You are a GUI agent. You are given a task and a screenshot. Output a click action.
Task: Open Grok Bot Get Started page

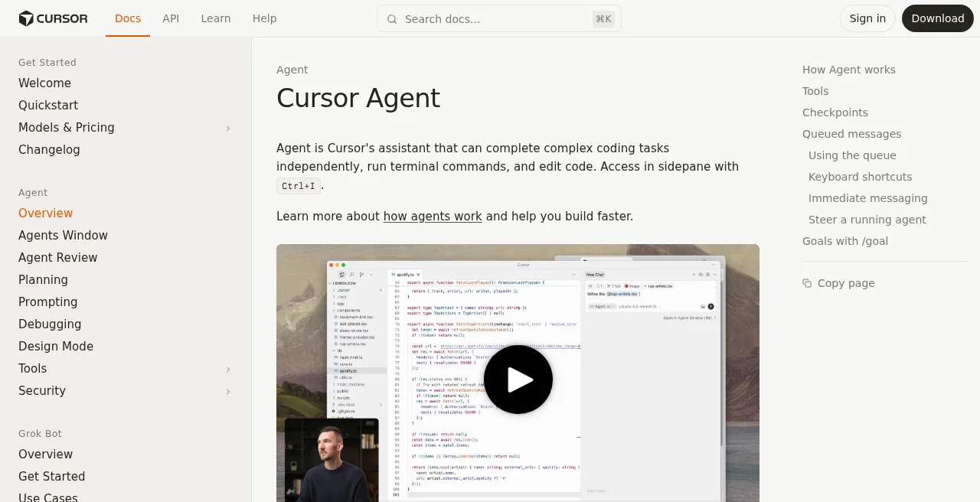pyautogui.click(x=52, y=477)
